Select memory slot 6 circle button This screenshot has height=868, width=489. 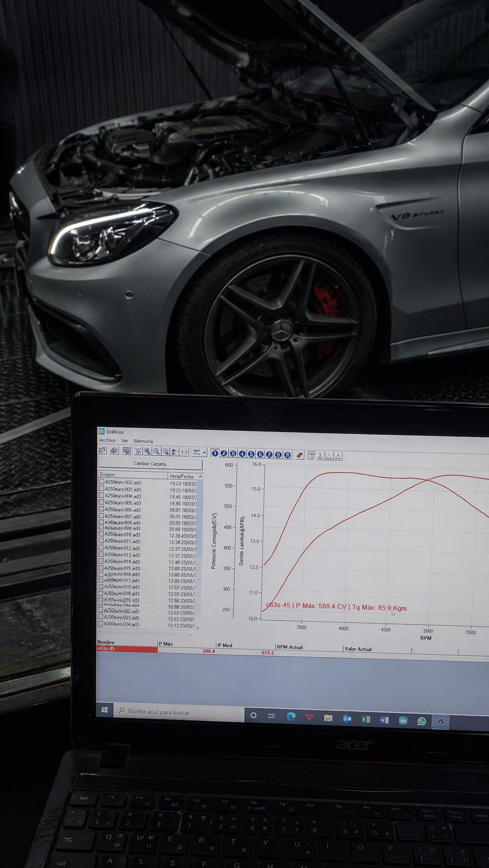point(260,454)
